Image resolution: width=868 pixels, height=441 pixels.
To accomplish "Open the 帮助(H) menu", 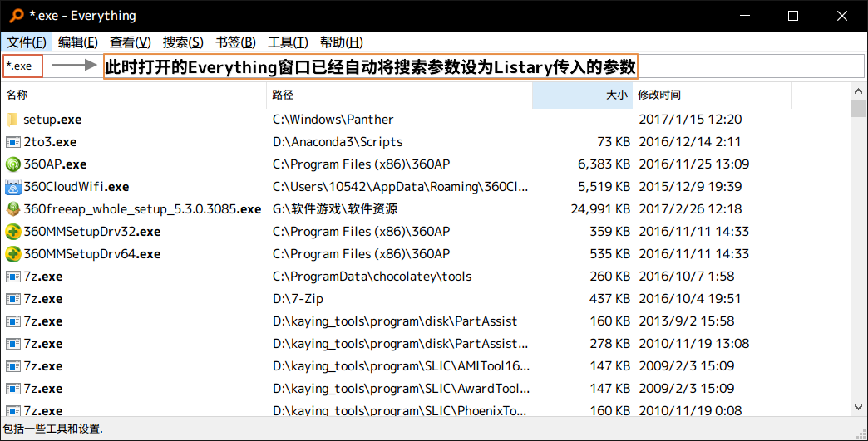I will click(342, 42).
